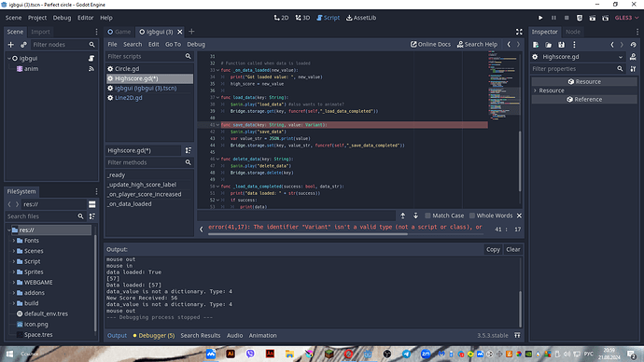Close the find bar

519,216
